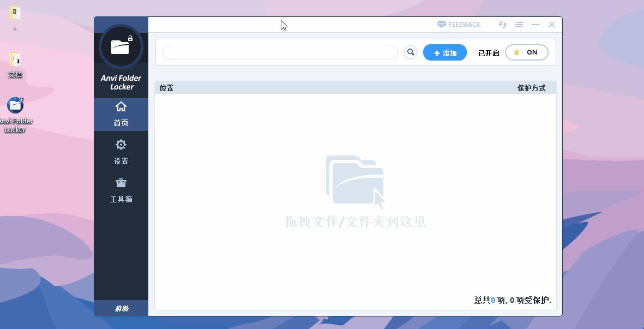The image size is (644, 329).
Task: Click the 保护方式 column header
Action: (x=532, y=88)
